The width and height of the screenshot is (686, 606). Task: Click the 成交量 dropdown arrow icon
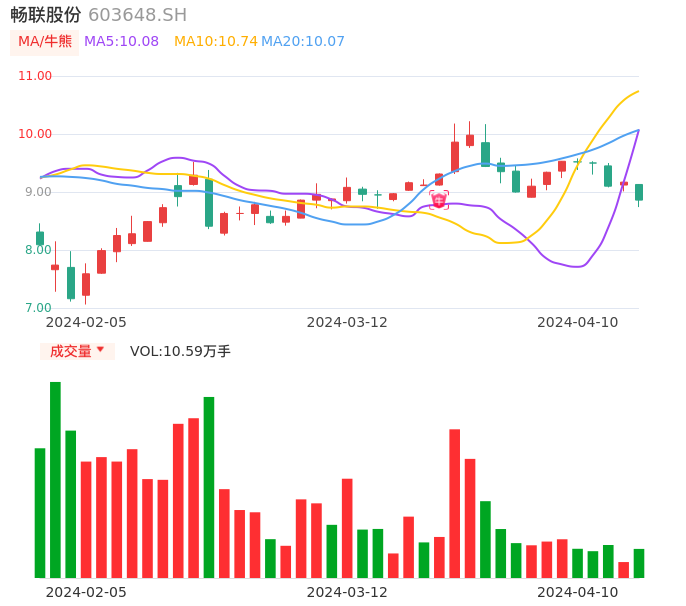100,350
